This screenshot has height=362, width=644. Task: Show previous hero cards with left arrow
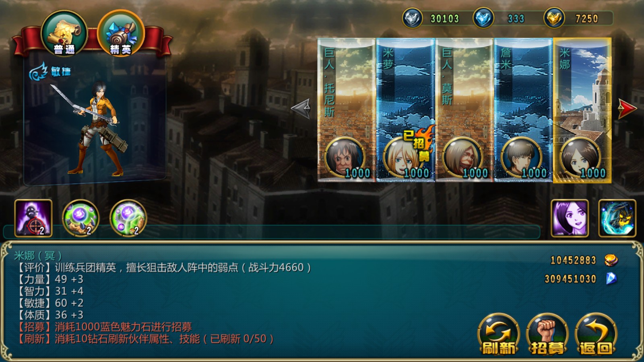301,108
